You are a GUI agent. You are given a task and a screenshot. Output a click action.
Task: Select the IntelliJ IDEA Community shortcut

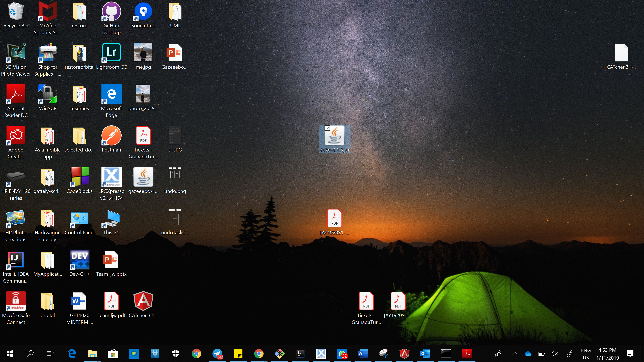point(16,260)
